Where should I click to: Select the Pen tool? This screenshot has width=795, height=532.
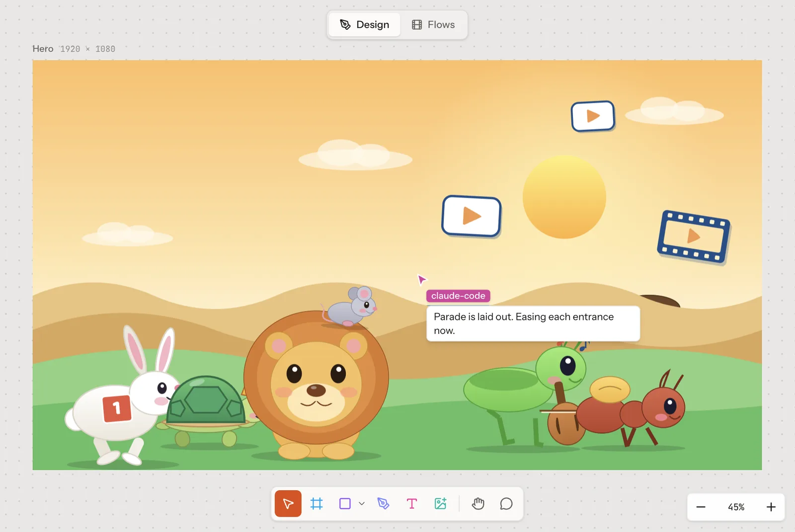coord(383,504)
